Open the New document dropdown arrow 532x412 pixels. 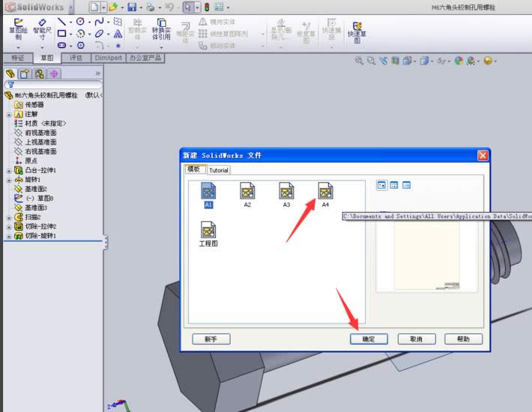(103, 7)
